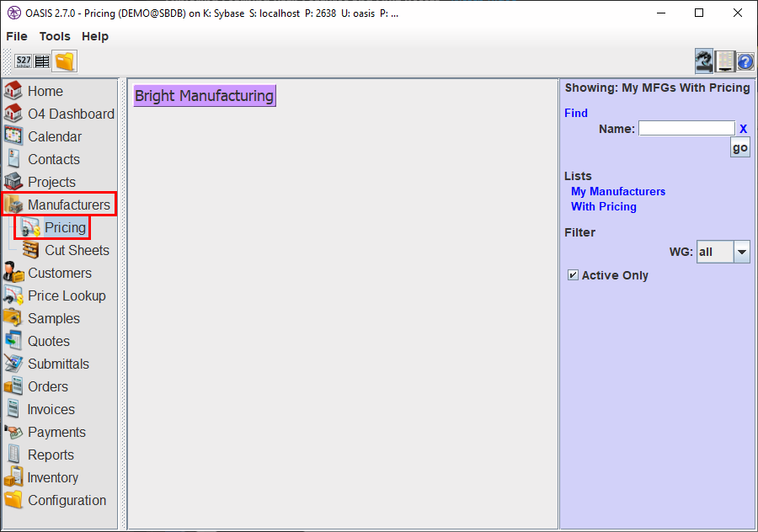This screenshot has width=758, height=532.
Task: Open the My Manufacturers list link
Action: pos(618,191)
